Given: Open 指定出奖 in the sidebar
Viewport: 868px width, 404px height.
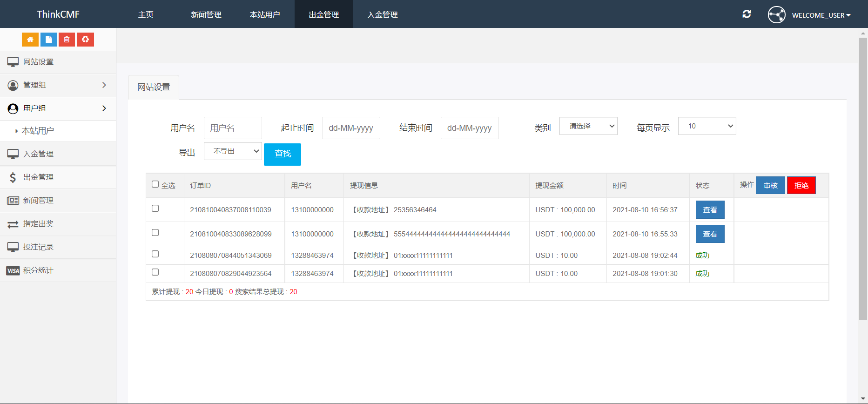Looking at the screenshot, I should [58, 224].
